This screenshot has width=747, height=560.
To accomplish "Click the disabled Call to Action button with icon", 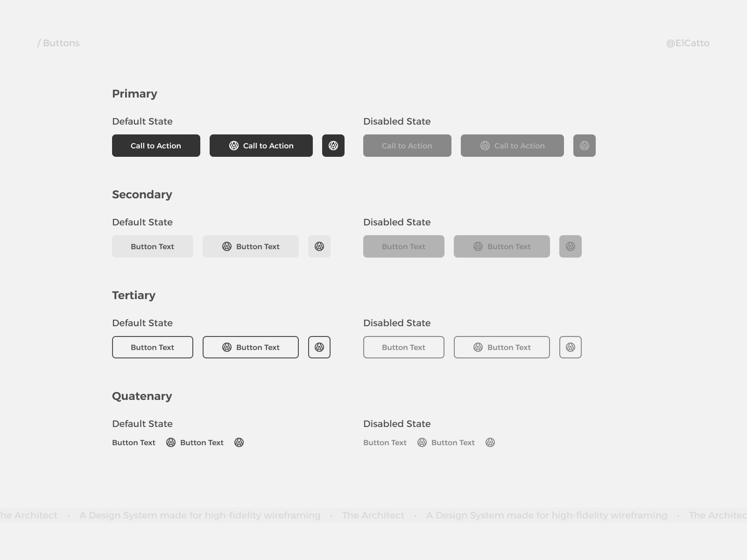I will coord(512,146).
